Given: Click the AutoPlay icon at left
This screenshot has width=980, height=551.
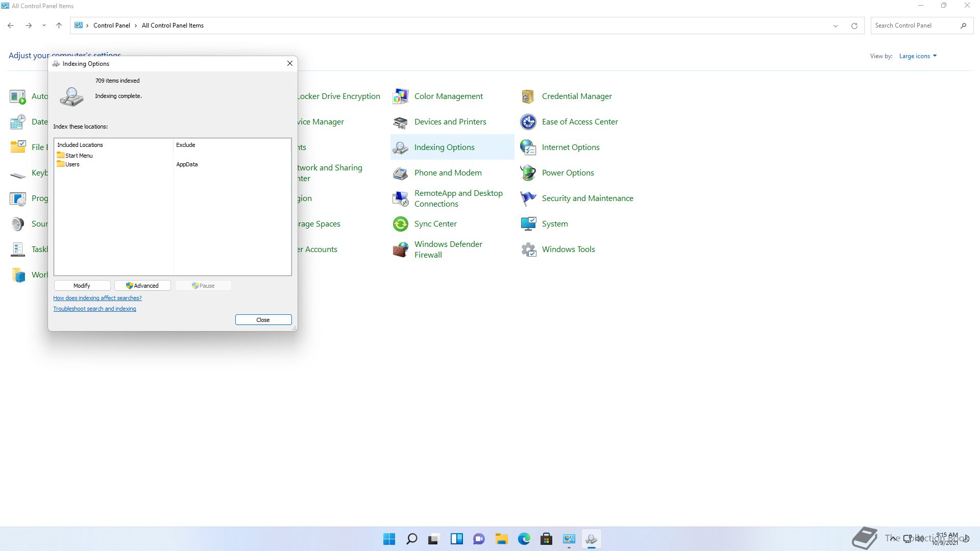Looking at the screenshot, I should 18,96.
